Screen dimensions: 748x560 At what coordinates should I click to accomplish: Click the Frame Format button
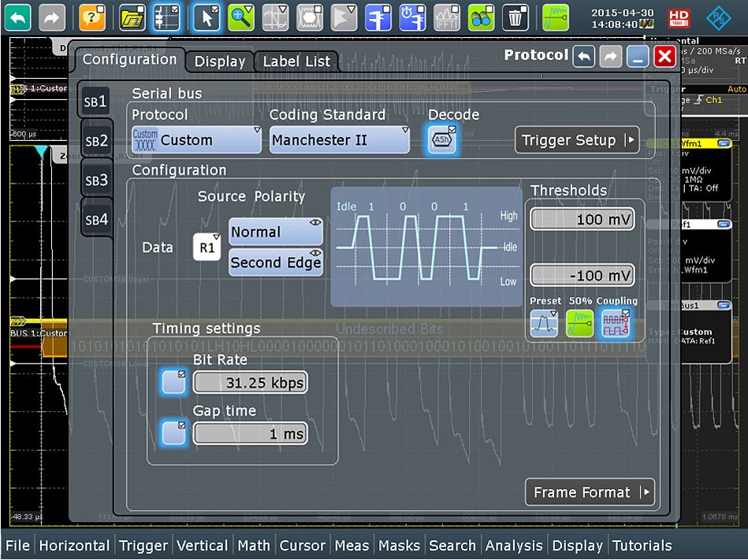pyautogui.click(x=589, y=492)
